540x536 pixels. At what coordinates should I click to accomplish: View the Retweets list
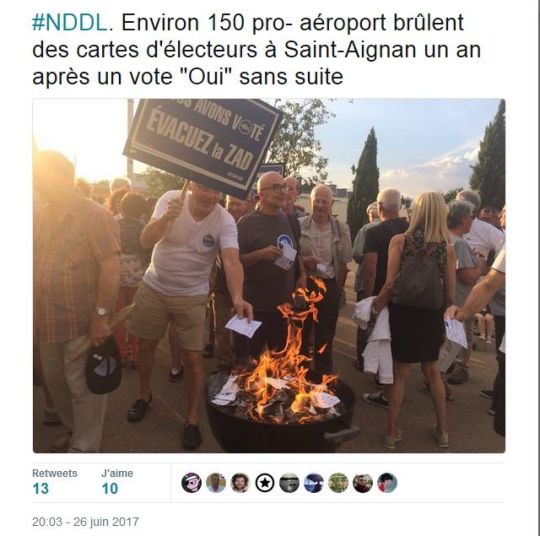(x=55, y=473)
